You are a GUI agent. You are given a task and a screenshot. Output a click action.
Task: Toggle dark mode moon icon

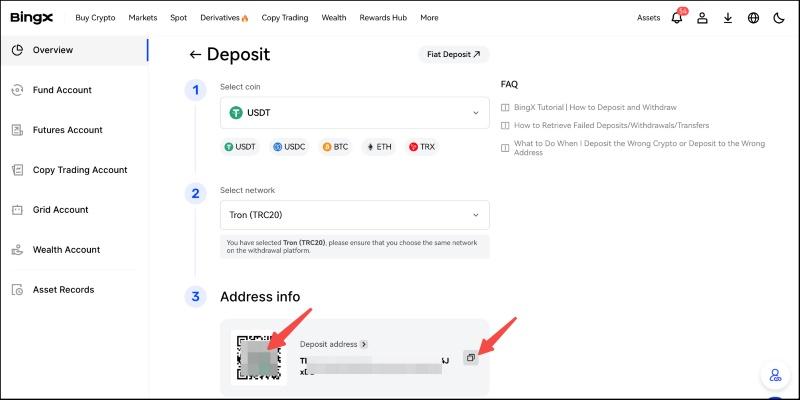coord(779,18)
